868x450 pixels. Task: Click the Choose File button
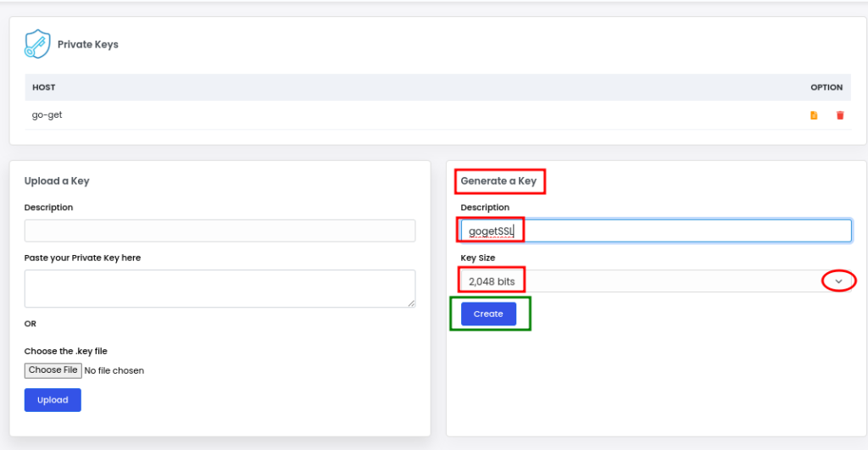tap(53, 370)
